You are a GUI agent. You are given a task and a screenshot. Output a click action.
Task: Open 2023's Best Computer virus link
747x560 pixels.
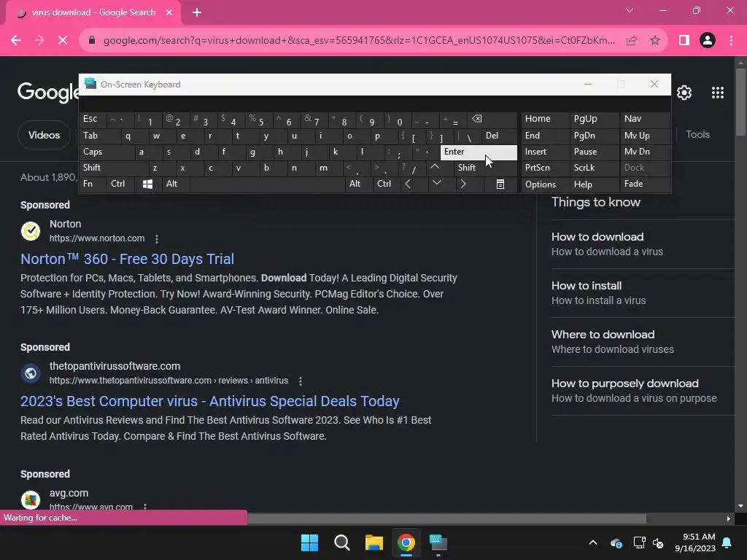(209, 402)
